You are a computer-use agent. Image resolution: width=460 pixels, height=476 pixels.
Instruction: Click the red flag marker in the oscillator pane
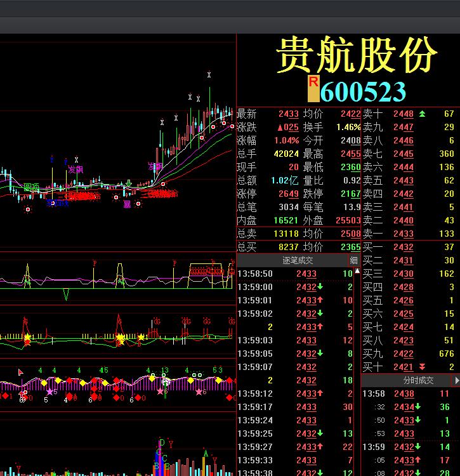pos(20,372)
